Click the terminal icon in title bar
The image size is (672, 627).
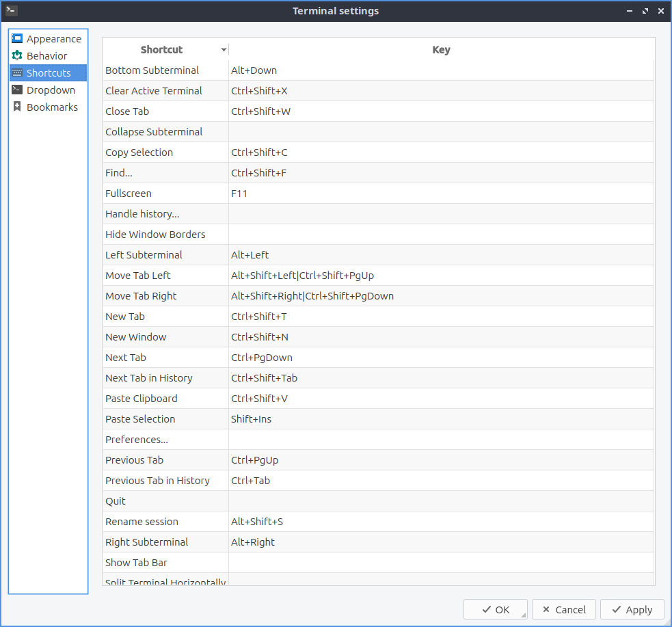click(11, 10)
